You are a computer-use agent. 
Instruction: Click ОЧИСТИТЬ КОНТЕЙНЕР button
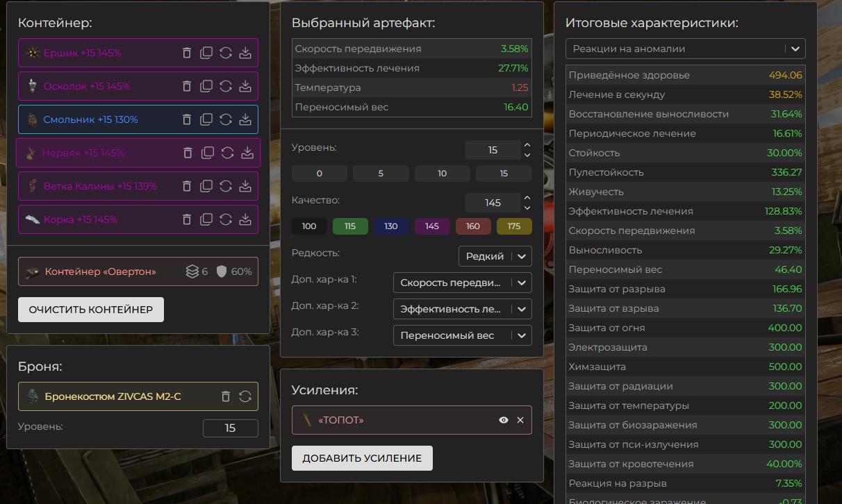91,310
